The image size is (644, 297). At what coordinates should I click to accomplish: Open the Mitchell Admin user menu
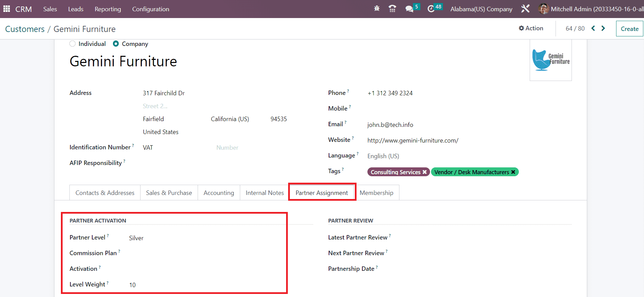point(591,9)
